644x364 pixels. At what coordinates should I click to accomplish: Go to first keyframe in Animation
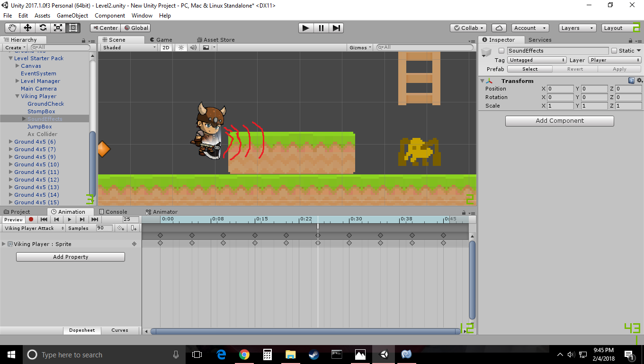(44, 219)
